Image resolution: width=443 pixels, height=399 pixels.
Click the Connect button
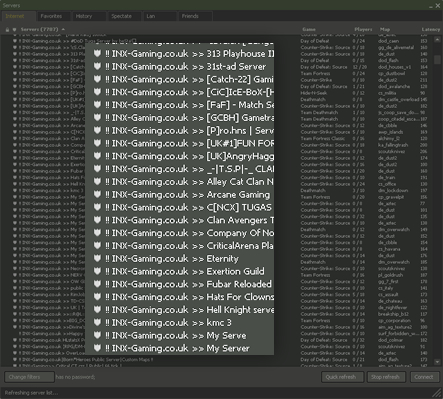[424, 377]
